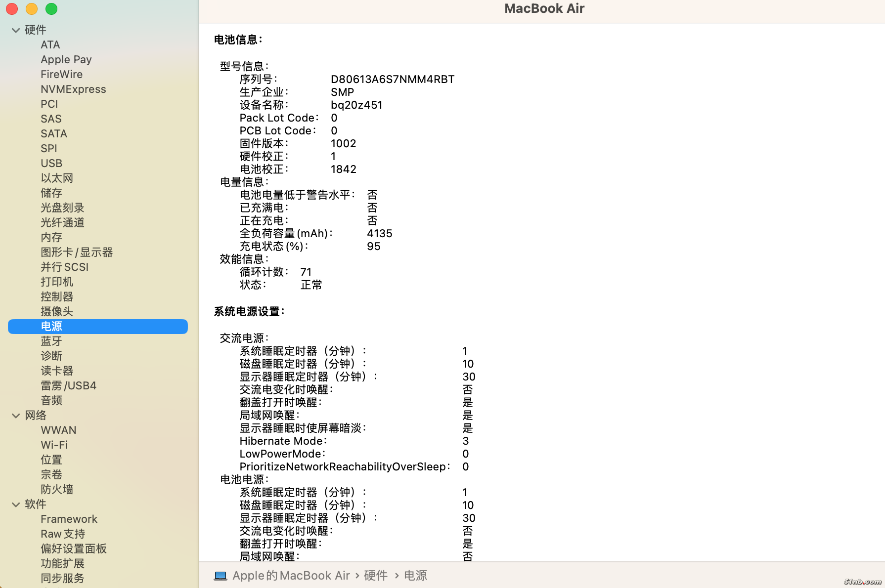Collapse the 硬件 hardware section
885x588 pixels.
coord(16,30)
